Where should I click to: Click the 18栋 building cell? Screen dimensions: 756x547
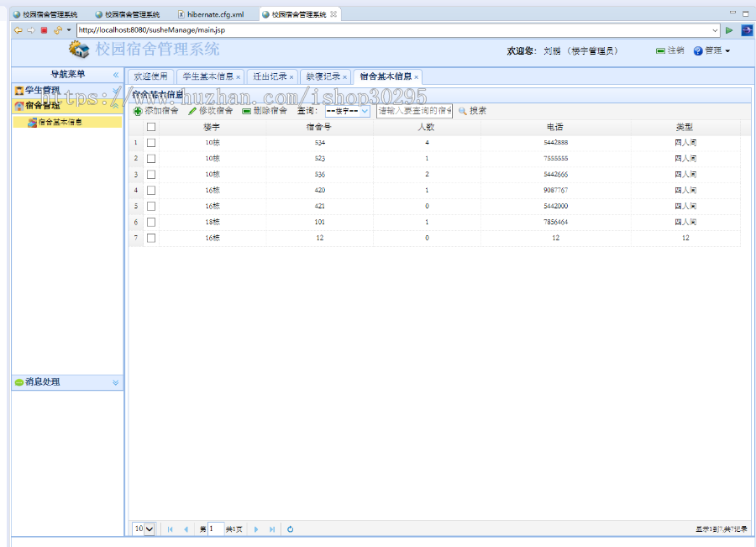click(x=213, y=223)
